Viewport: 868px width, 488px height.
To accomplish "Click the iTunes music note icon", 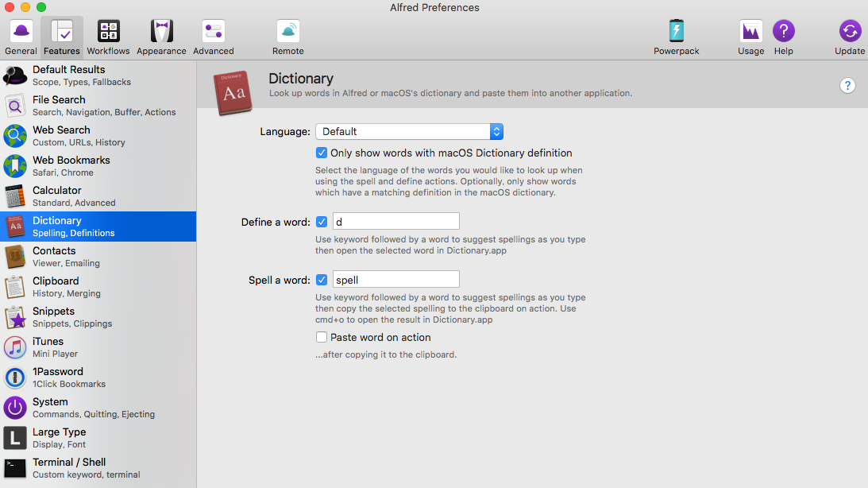I will pyautogui.click(x=15, y=347).
